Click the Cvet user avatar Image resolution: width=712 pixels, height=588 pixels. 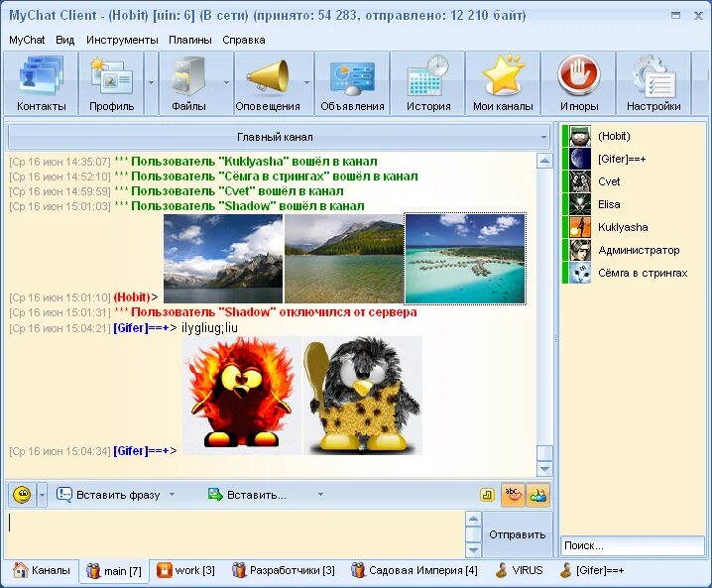coord(580,181)
